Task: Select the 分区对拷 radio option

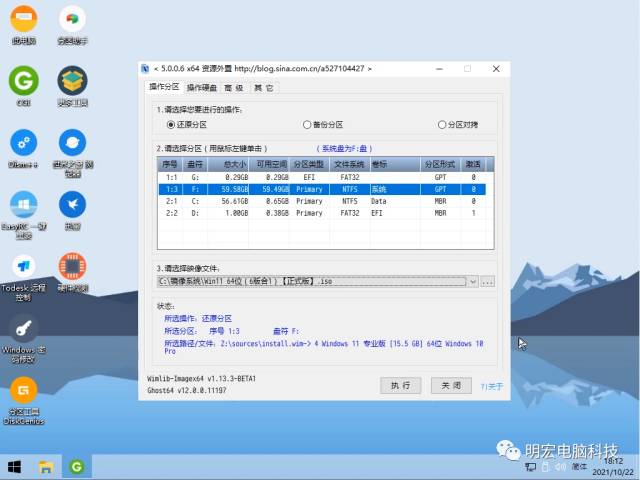Action: 458,124
